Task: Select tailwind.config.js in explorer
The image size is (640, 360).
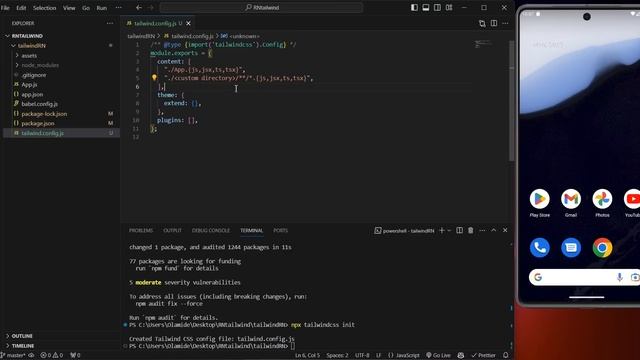Action: point(61,133)
